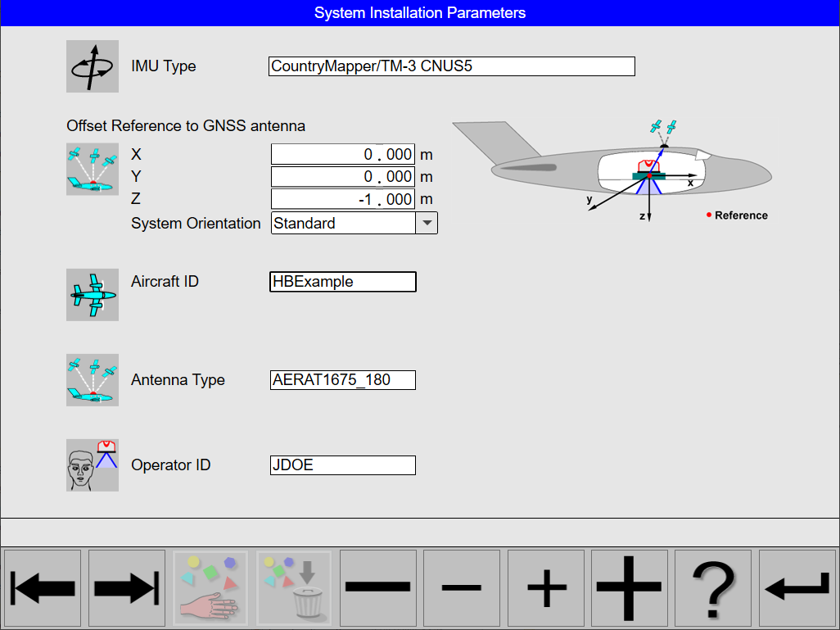Select the hand pick-items icon
The height and width of the screenshot is (630, 840).
(210, 587)
